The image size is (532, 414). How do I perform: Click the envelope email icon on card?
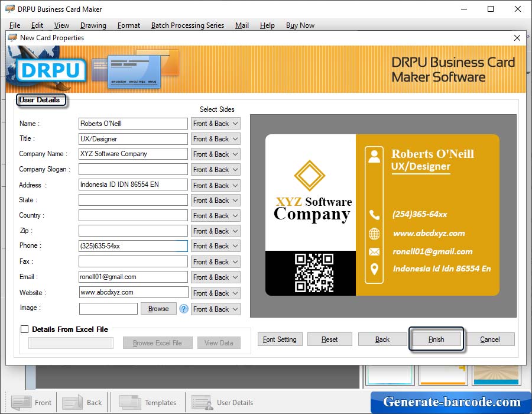tap(374, 251)
